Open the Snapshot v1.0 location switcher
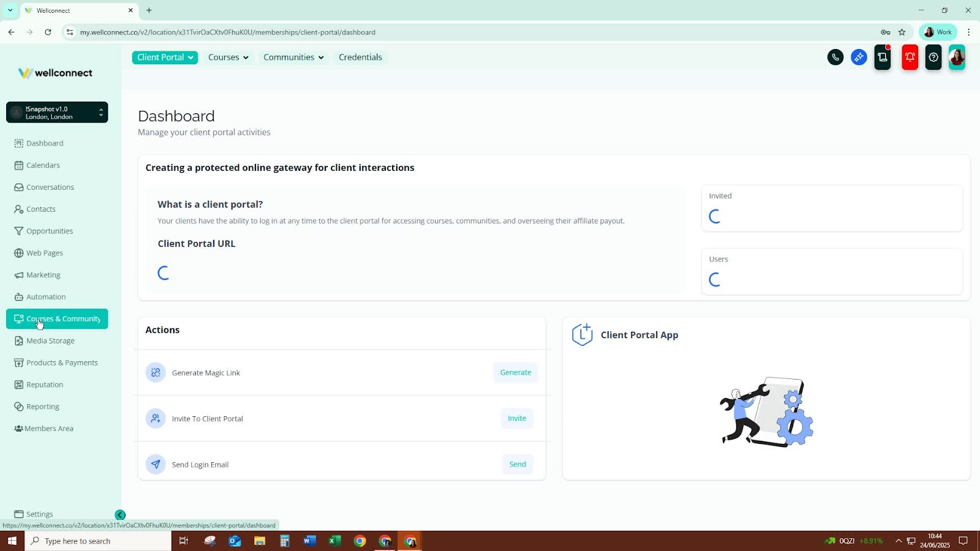 57,113
